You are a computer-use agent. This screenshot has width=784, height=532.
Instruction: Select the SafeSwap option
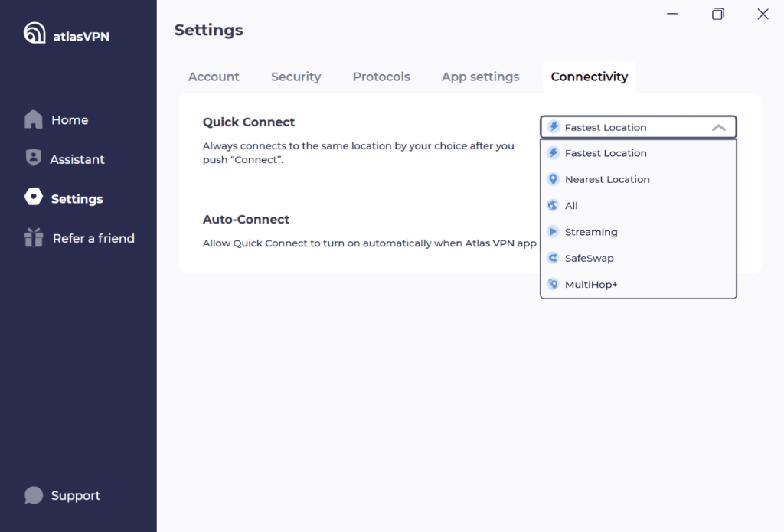[639, 258]
